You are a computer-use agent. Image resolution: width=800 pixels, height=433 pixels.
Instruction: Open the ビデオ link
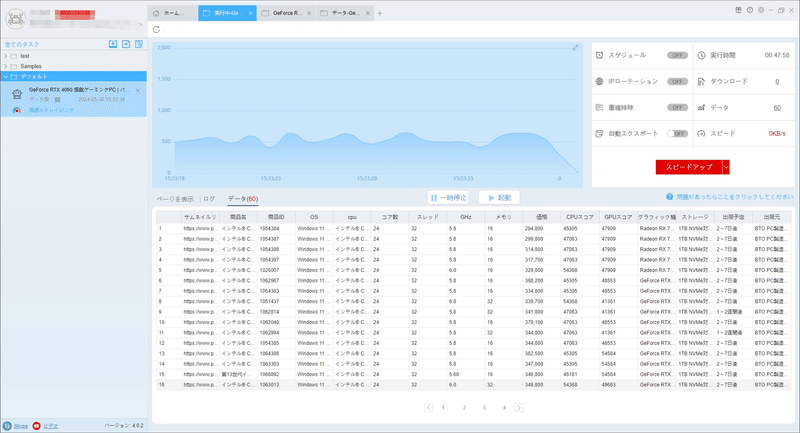pyautogui.click(x=51, y=426)
